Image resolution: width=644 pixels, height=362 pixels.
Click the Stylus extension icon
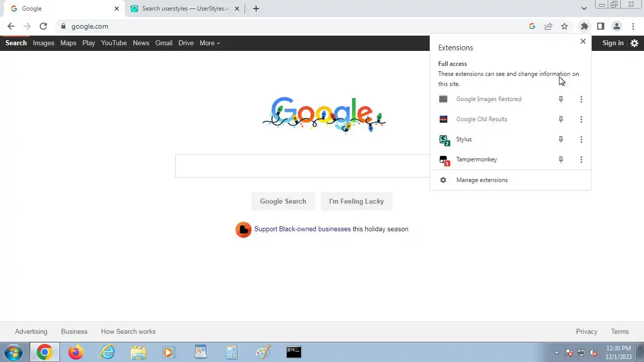pyautogui.click(x=444, y=140)
